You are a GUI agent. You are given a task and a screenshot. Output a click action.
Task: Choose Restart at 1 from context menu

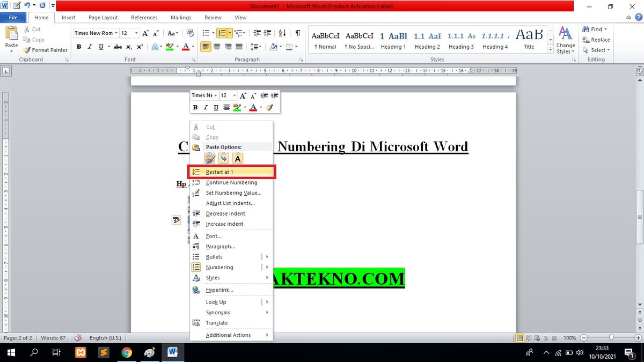(x=232, y=172)
